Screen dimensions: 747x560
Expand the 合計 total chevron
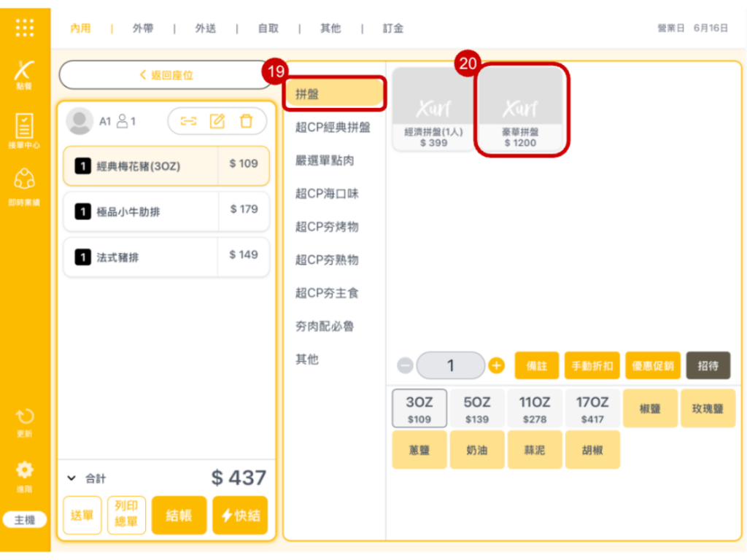tap(71, 478)
